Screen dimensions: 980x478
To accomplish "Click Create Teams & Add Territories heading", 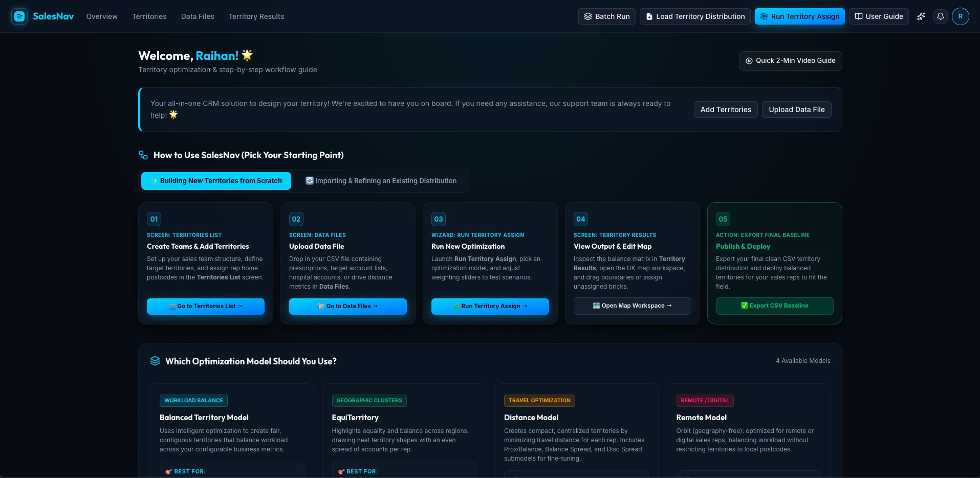I will pos(198,246).
